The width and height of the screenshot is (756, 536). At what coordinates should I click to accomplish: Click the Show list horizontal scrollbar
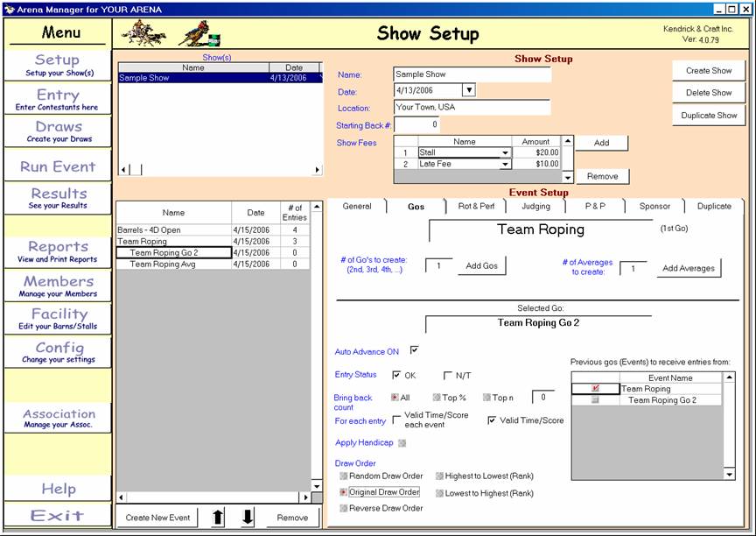(220, 170)
